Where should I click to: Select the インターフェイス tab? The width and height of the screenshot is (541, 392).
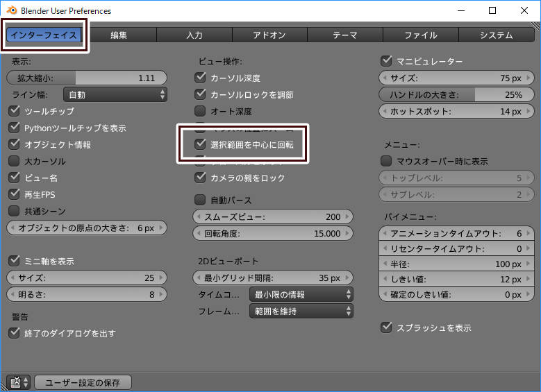tap(44, 35)
